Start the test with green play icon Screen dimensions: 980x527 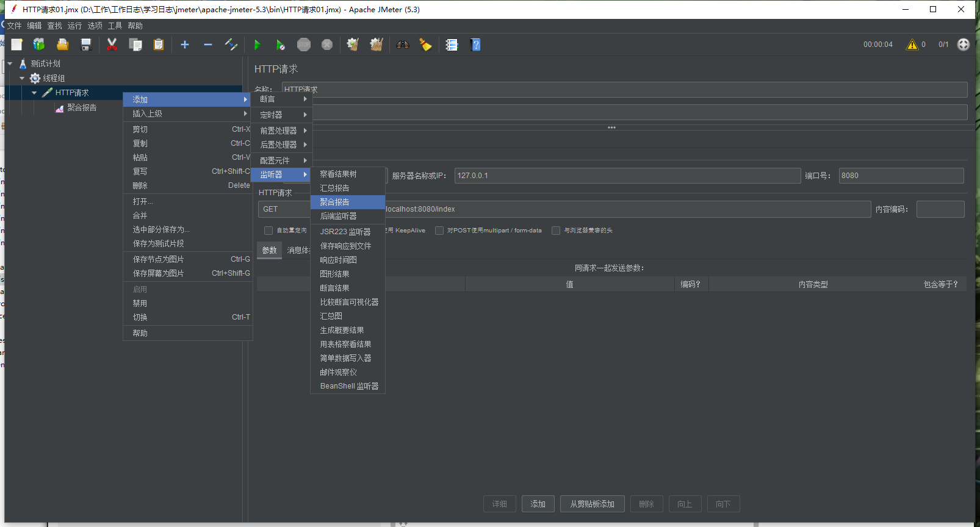point(257,45)
